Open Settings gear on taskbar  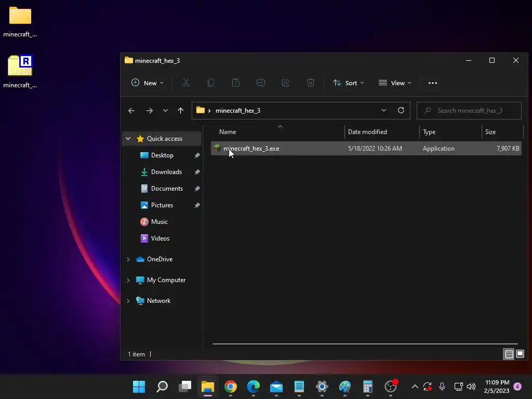pyautogui.click(x=322, y=387)
